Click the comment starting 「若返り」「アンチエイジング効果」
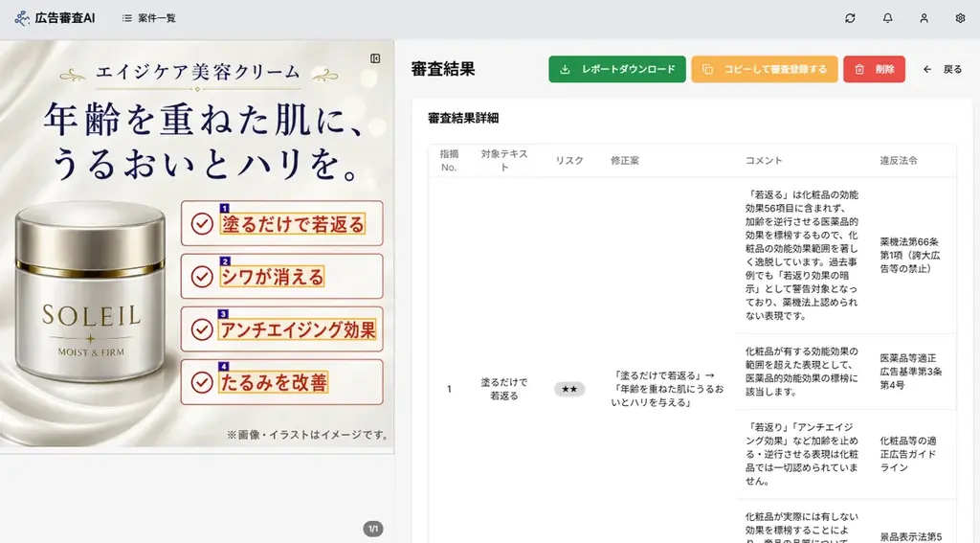The width and height of the screenshot is (980, 543). point(802,454)
